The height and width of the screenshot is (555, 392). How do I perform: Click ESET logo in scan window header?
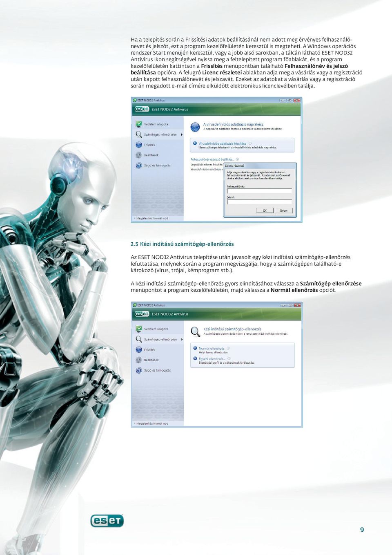pyautogui.click(x=142, y=314)
